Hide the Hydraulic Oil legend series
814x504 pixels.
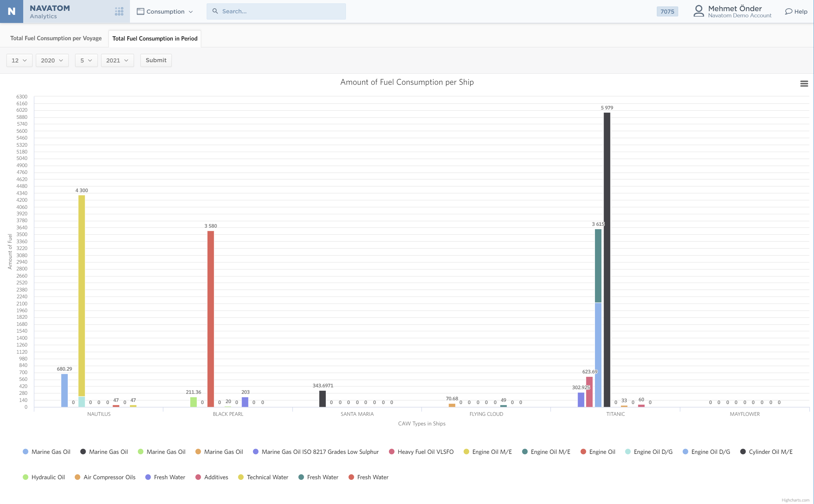pos(48,477)
